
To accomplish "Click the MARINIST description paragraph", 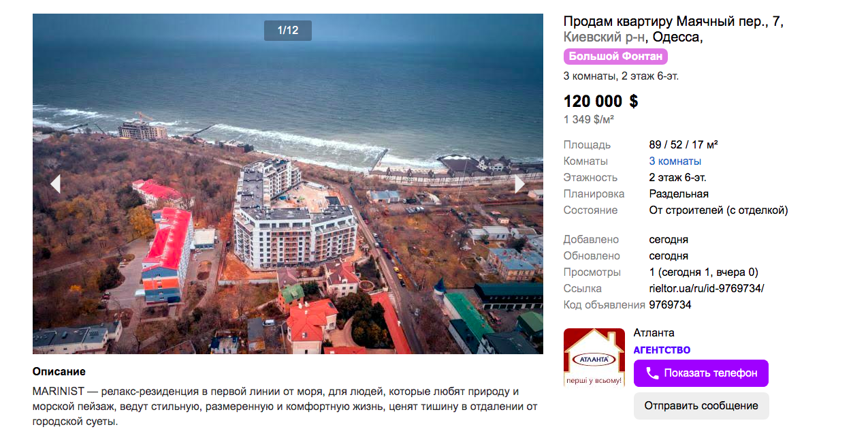I will [285, 407].
